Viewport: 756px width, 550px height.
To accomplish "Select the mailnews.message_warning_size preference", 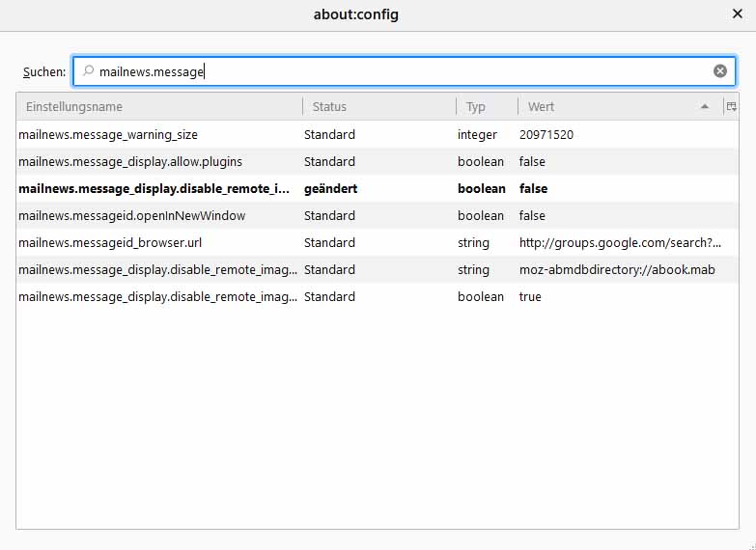I will 108,135.
